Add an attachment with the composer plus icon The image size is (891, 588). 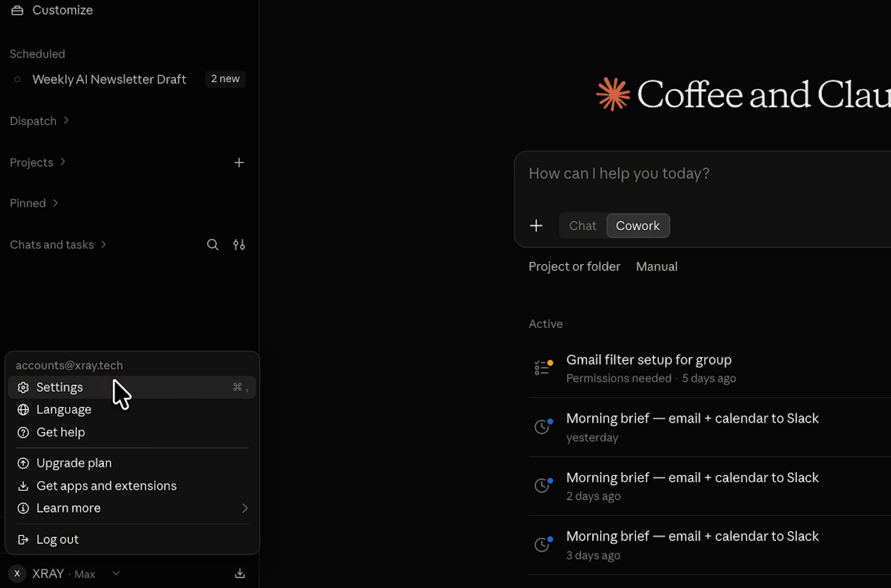click(536, 226)
